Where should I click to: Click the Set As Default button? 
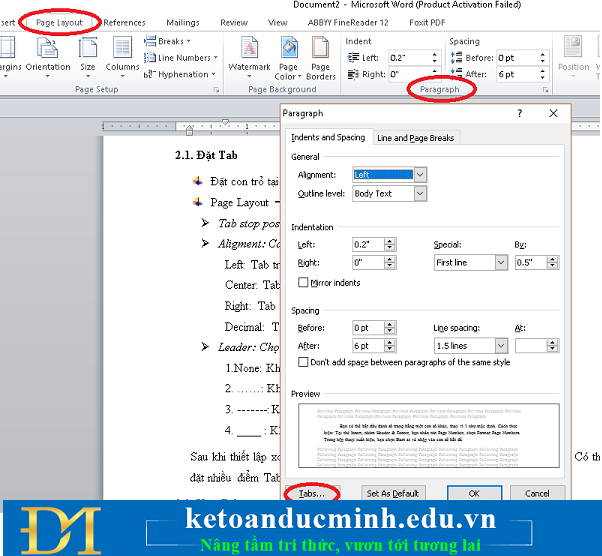tap(393, 493)
